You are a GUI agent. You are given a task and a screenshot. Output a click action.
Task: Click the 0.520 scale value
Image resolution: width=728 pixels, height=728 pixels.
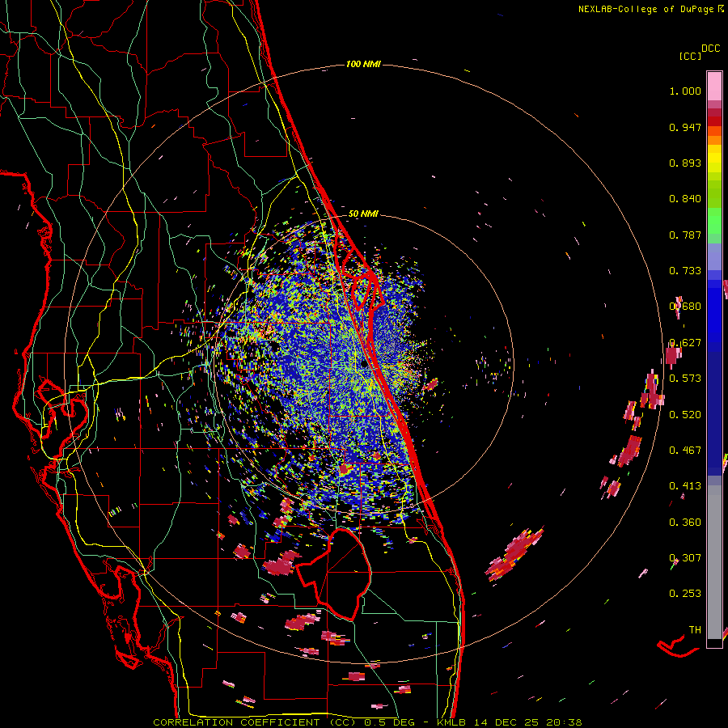pos(685,415)
